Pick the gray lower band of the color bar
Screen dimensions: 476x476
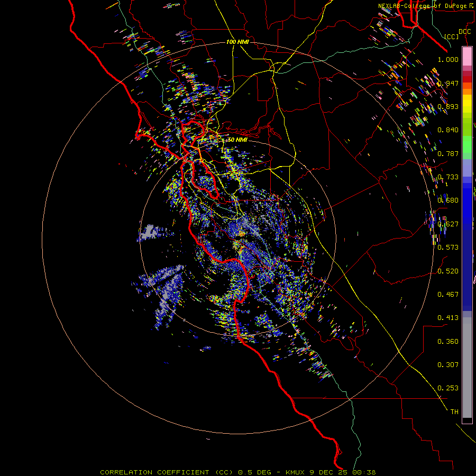click(x=467, y=368)
